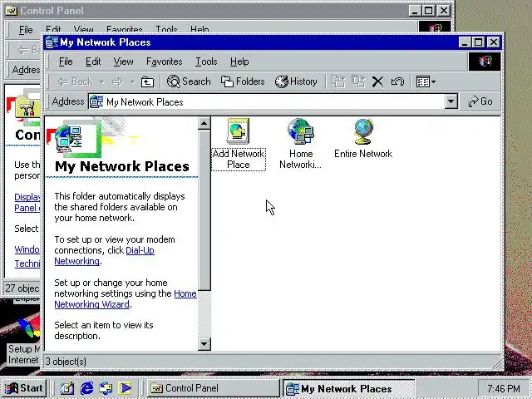Click the 27 objects status text in Control Panel
Screen dimensions: 532x399
click(x=22, y=288)
